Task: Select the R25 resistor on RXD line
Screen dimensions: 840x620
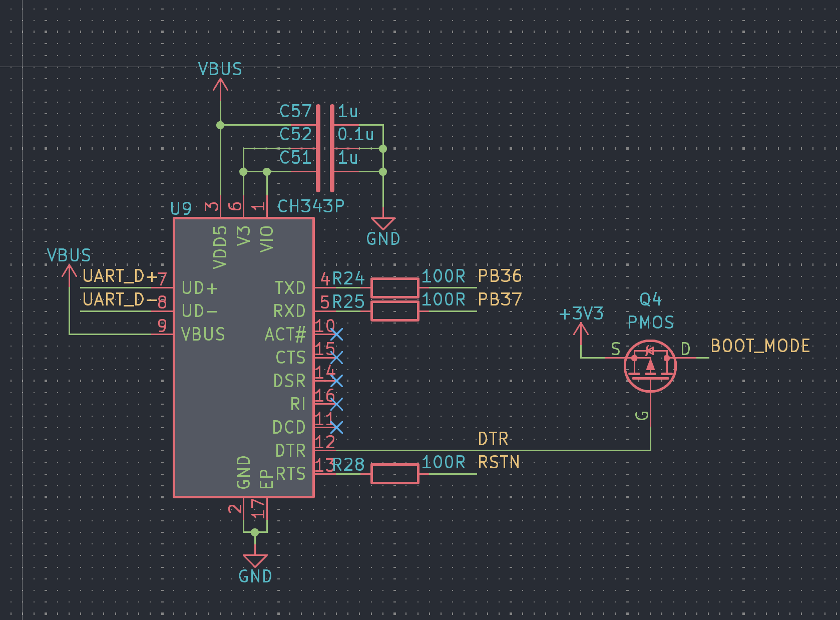Action: pos(394,311)
